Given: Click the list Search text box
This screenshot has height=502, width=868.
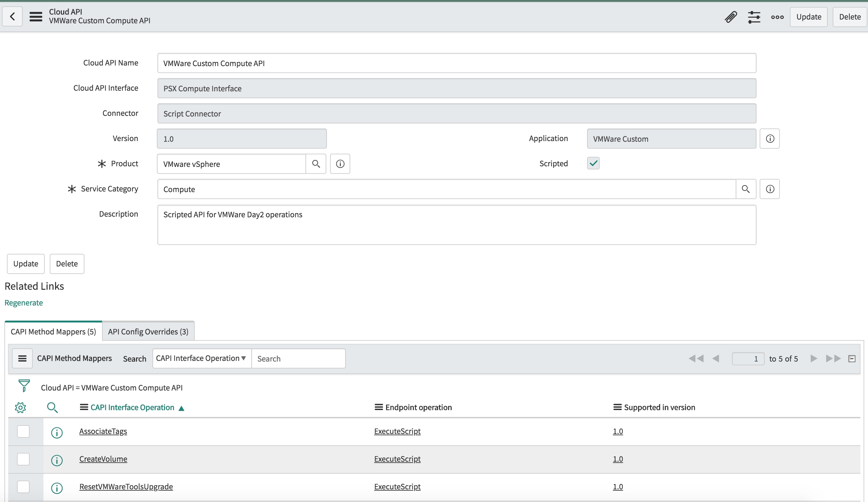Looking at the screenshot, I should 298,358.
